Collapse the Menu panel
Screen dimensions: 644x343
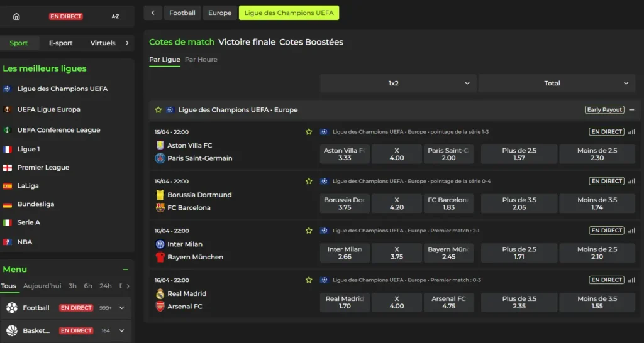[125, 269]
